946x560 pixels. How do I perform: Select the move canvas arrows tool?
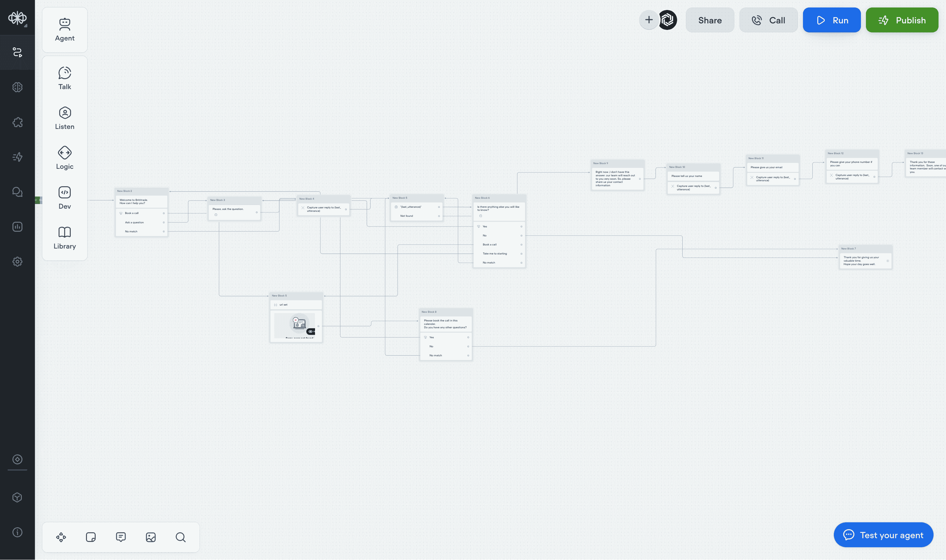61,537
